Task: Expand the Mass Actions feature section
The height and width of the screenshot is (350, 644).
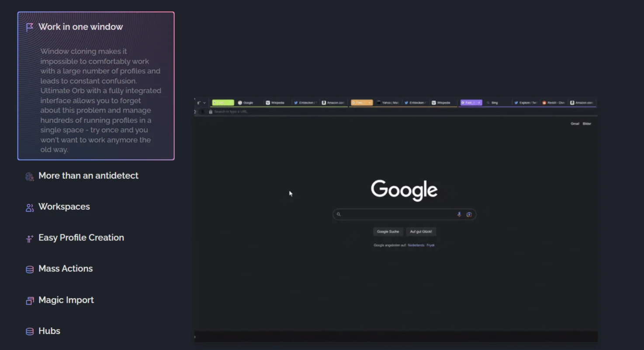Action: click(x=66, y=269)
